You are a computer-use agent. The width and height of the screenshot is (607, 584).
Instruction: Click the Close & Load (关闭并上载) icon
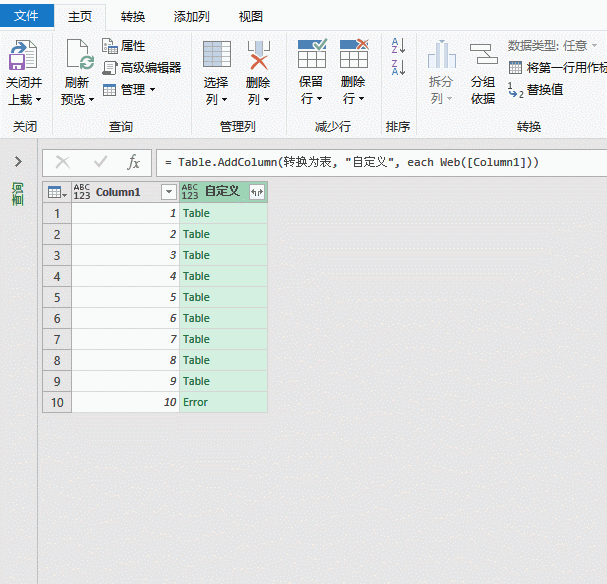(x=23, y=55)
